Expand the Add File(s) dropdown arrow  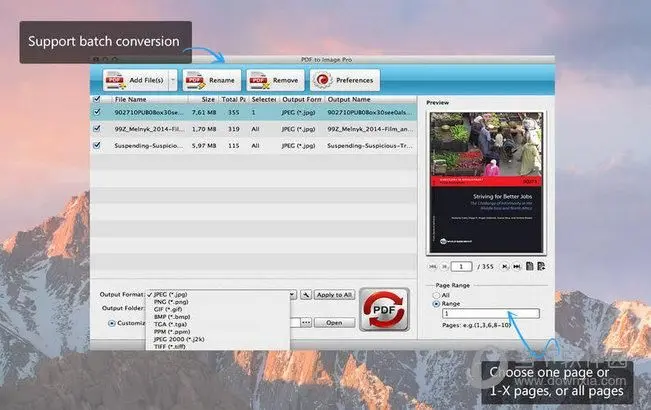[173, 80]
